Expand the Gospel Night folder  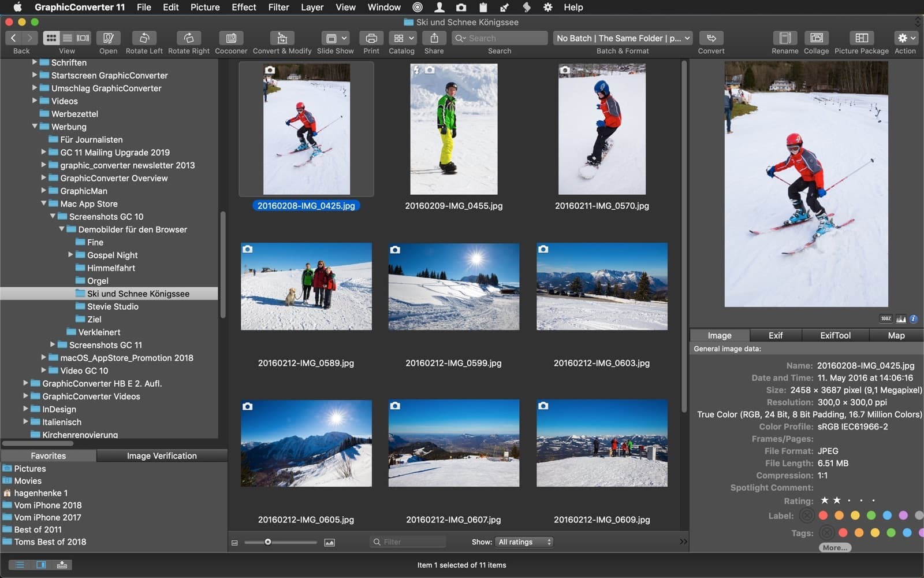coord(70,254)
